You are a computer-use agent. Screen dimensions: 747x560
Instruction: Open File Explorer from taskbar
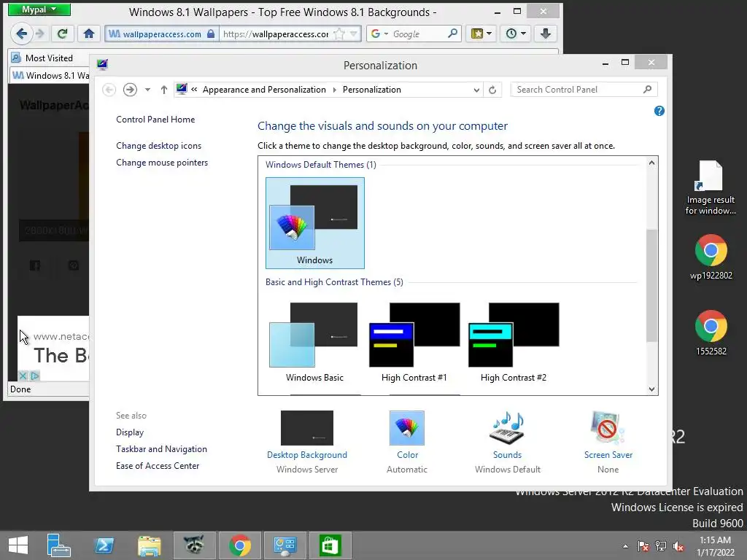tap(149, 545)
